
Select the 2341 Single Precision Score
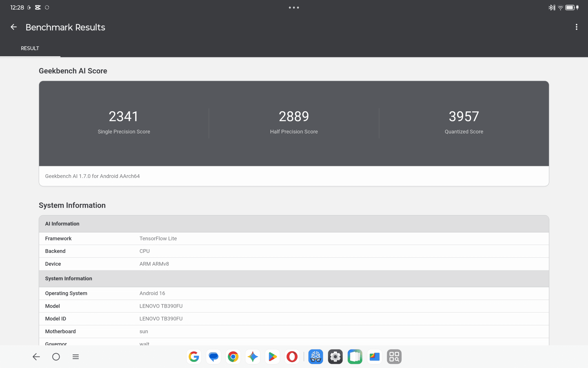124,116
